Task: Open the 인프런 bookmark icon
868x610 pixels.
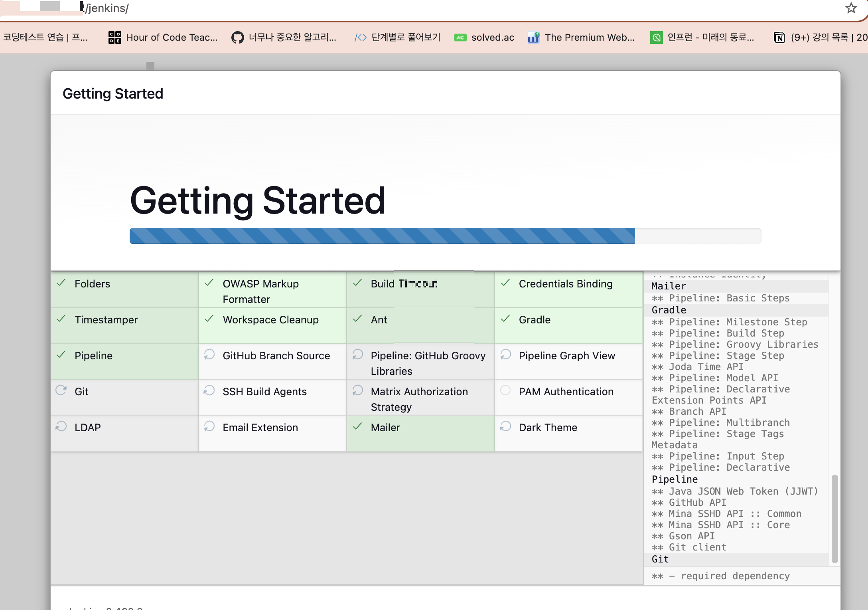Action: coord(656,38)
